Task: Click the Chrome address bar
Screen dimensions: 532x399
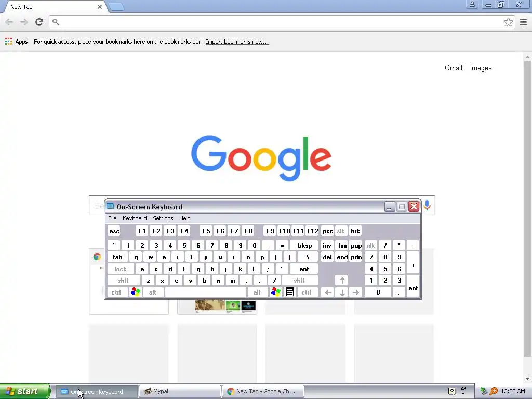Action: [x=282, y=22]
